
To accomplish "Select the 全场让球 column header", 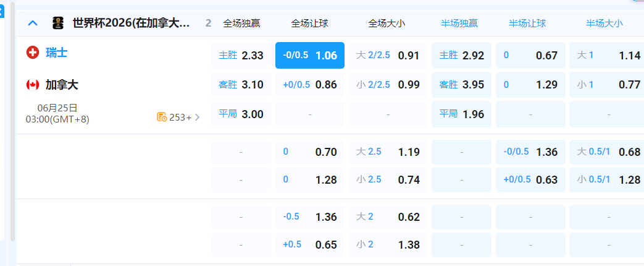I will [x=310, y=23].
